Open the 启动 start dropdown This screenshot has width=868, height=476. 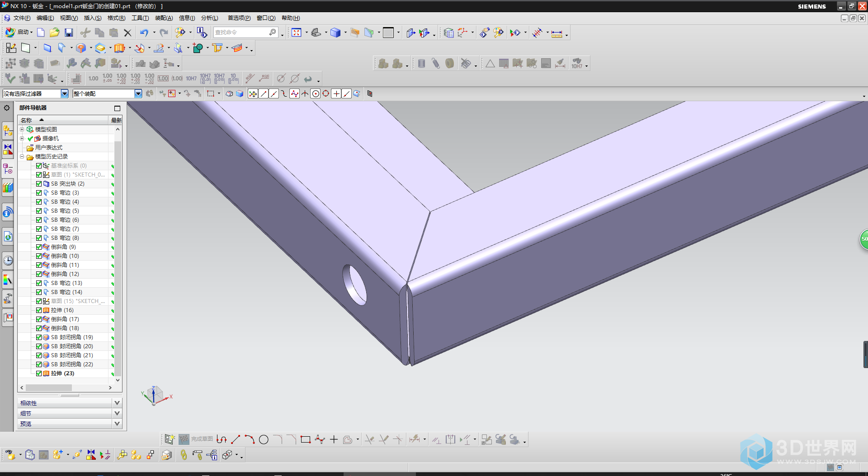(x=19, y=33)
